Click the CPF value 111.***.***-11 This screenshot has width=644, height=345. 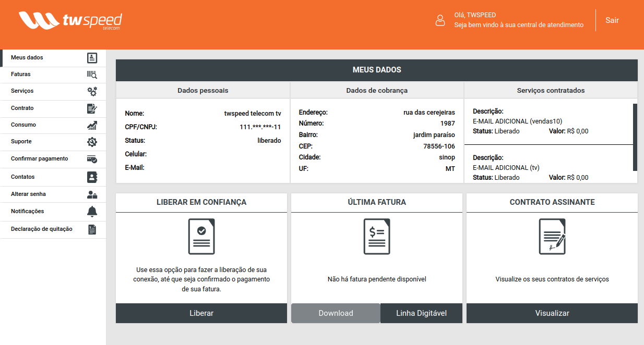click(260, 127)
